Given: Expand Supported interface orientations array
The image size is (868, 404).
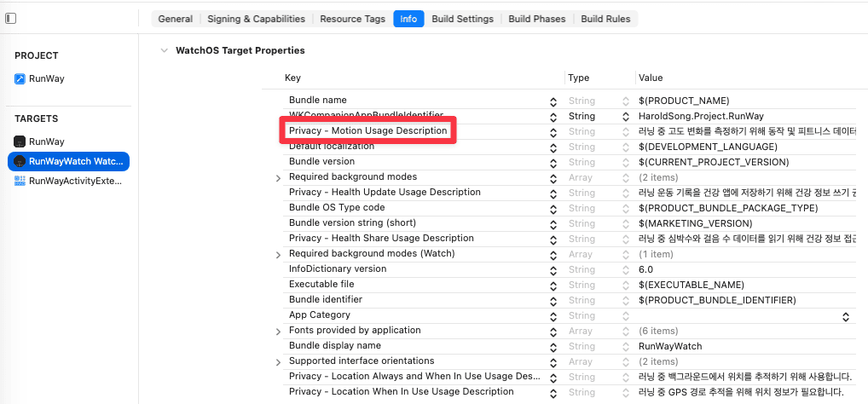Looking at the screenshot, I should click(279, 362).
